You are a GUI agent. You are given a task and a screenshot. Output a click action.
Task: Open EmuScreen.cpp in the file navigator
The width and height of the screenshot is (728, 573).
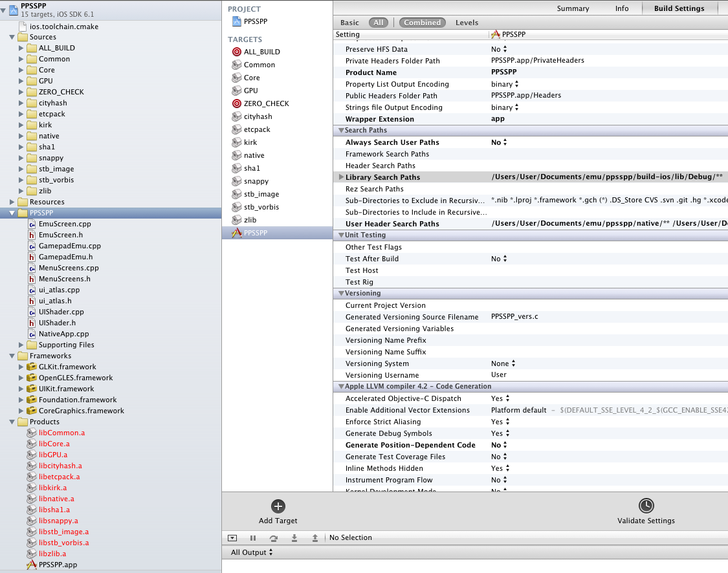(x=65, y=224)
